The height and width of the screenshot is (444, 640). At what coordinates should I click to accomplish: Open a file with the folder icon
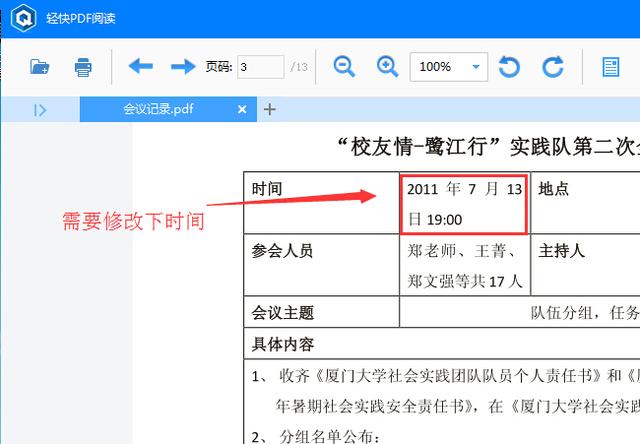coord(39,67)
